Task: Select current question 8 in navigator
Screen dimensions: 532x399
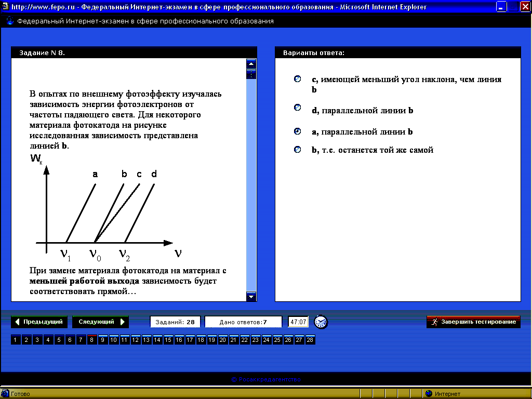Action: click(x=91, y=340)
